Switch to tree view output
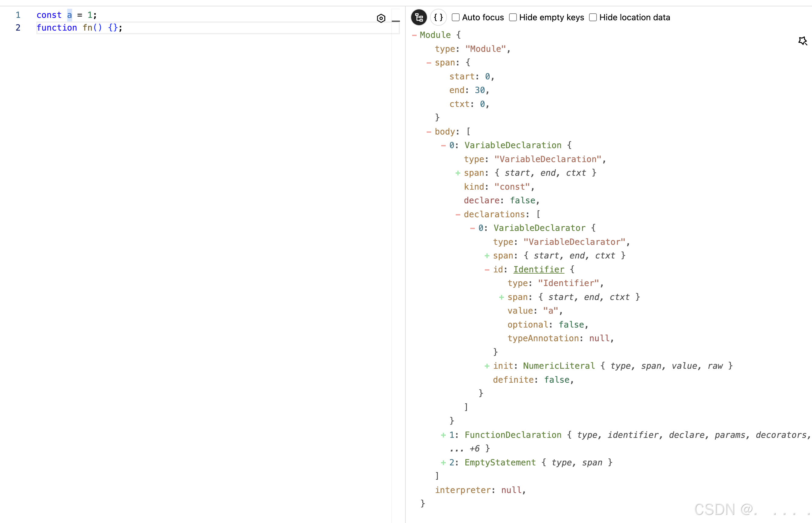This screenshot has width=812, height=523. 419,17
